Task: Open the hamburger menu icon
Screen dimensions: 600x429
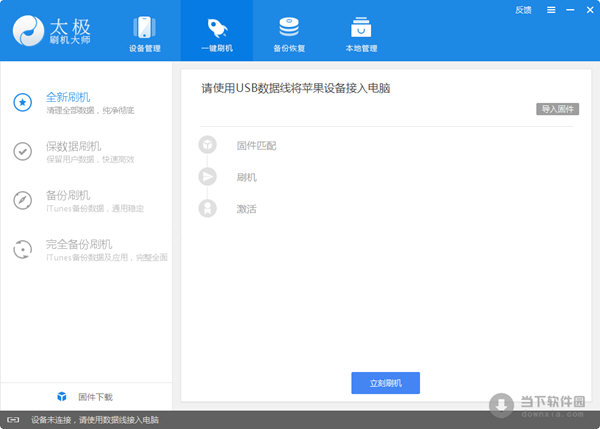Action: click(551, 10)
